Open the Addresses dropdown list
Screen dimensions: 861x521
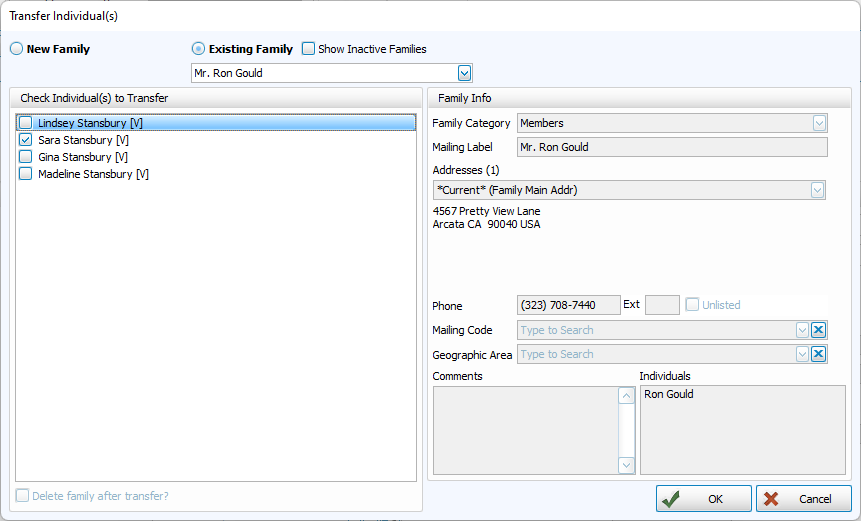(817, 190)
